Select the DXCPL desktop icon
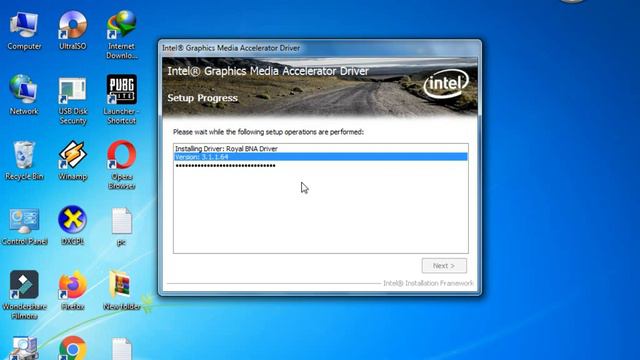Image resolution: width=640 pixels, height=360 pixels. click(73, 226)
